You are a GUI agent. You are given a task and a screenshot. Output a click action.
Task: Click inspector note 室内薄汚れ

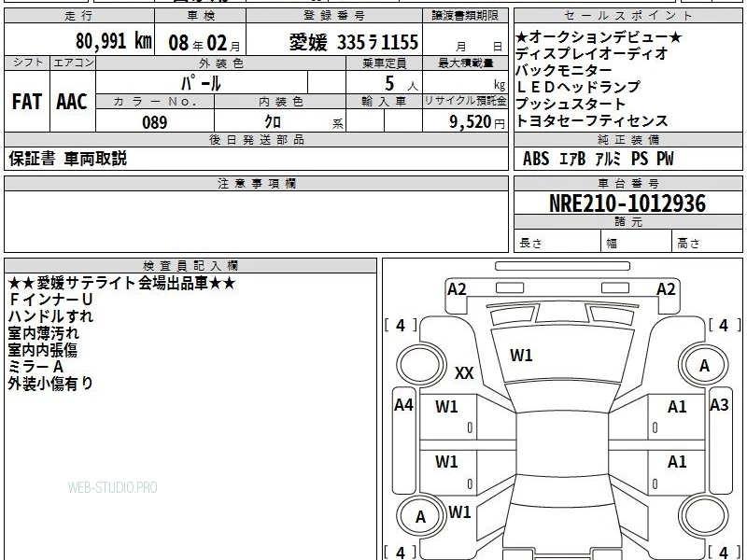(x=43, y=333)
